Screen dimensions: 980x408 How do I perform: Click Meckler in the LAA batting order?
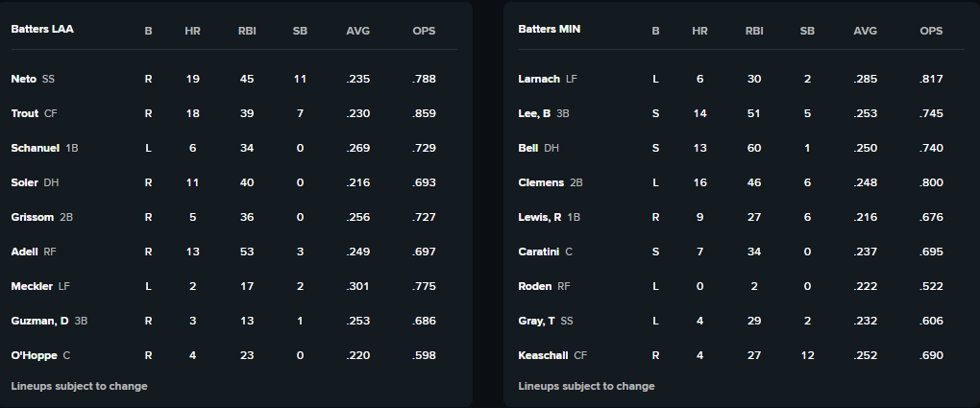point(32,286)
